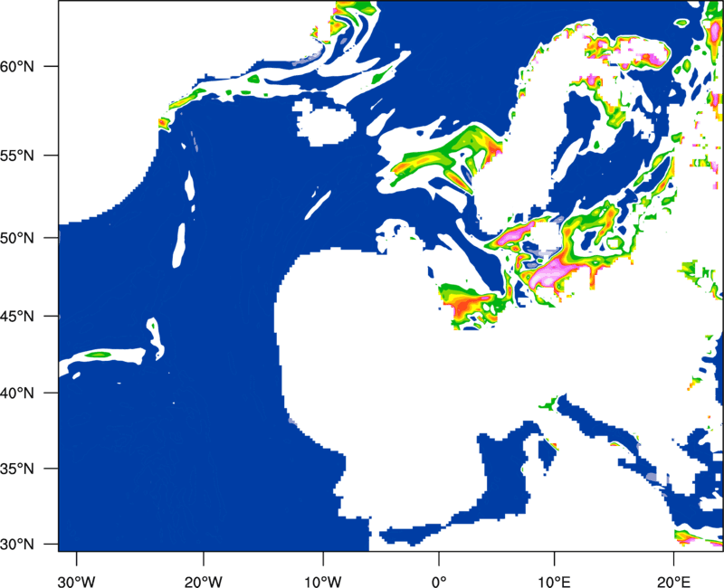Viewport: 724px width, 588px height.
Task: Click the 20°E longitude label
Action: (x=673, y=582)
